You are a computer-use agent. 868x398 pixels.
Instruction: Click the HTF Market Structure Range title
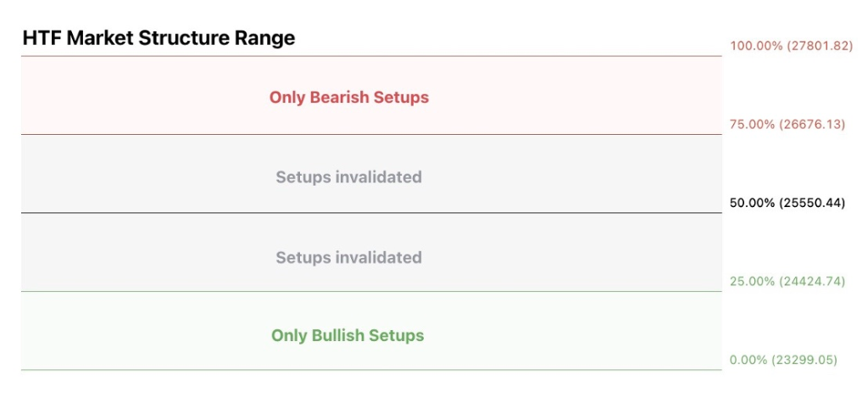click(x=159, y=38)
